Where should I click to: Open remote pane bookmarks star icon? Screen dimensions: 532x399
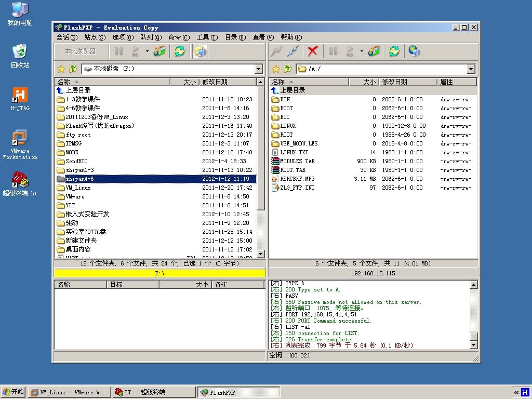coord(276,69)
